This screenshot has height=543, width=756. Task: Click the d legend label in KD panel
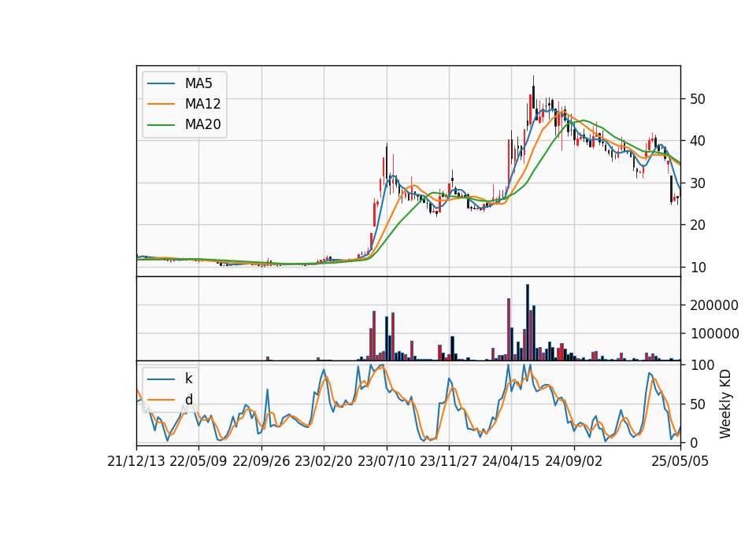point(189,400)
